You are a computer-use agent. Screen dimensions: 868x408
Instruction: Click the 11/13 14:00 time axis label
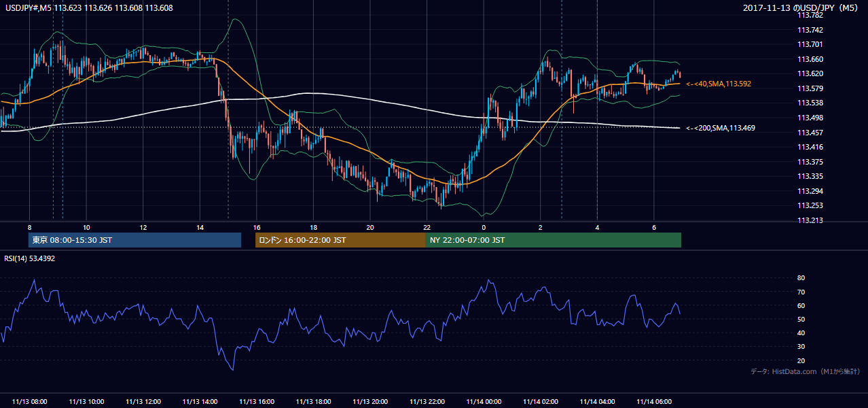200,402
